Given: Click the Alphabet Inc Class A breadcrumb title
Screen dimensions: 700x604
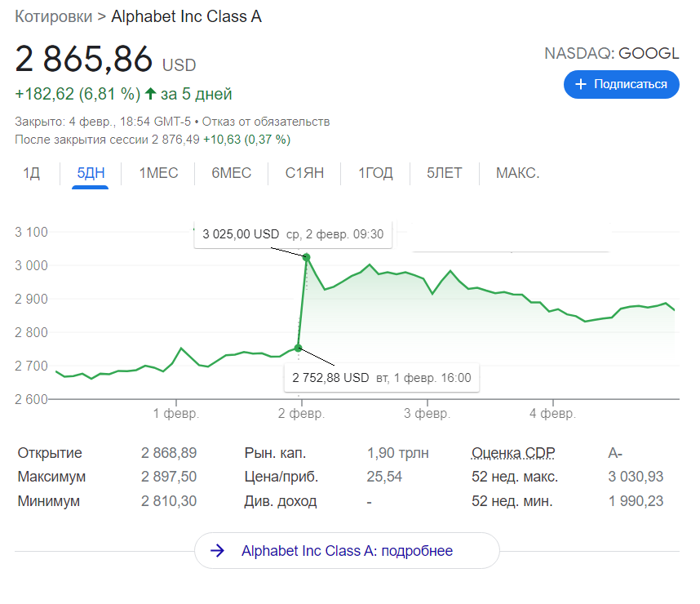Looking at the screenshot, I should tap(186, 16).
